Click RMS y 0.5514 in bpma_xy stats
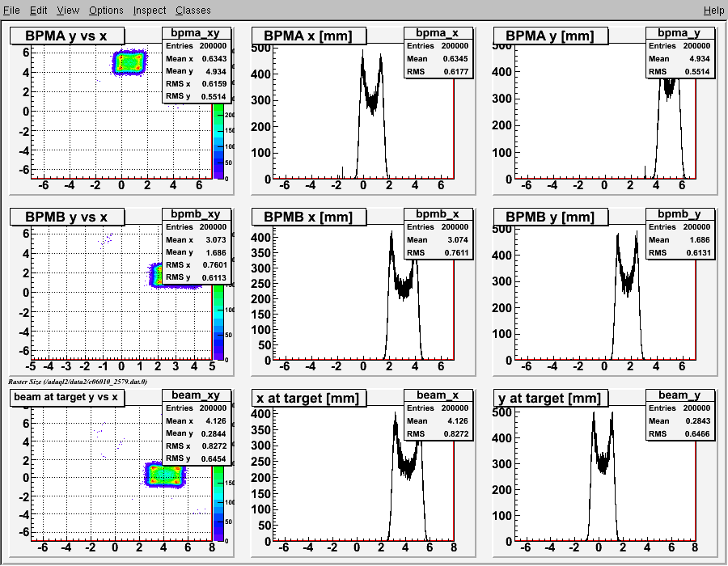This screenshot has height=566, width=728. [197, 96]
